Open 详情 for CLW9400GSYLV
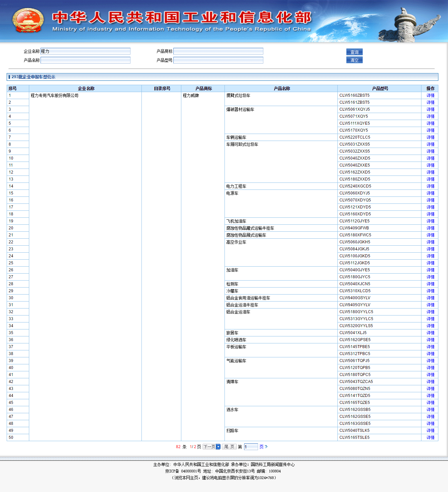Screen dimensions: 448x492 coord(430,298)
